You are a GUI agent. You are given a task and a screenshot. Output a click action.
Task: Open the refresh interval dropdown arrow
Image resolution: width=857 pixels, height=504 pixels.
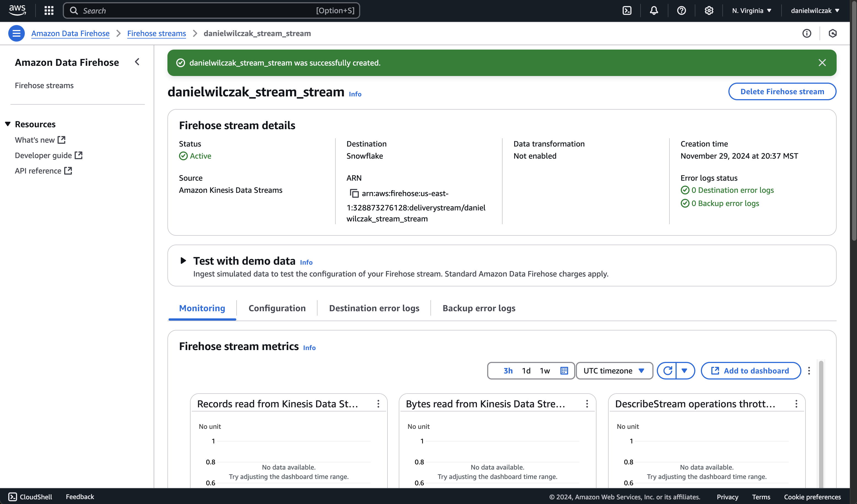pos(685,371)
